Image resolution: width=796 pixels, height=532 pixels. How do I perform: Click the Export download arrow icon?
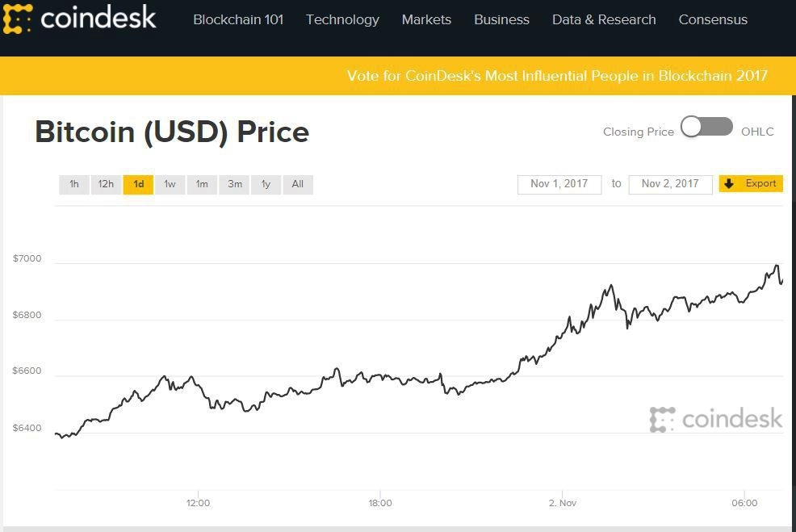(x=729, y=184)
